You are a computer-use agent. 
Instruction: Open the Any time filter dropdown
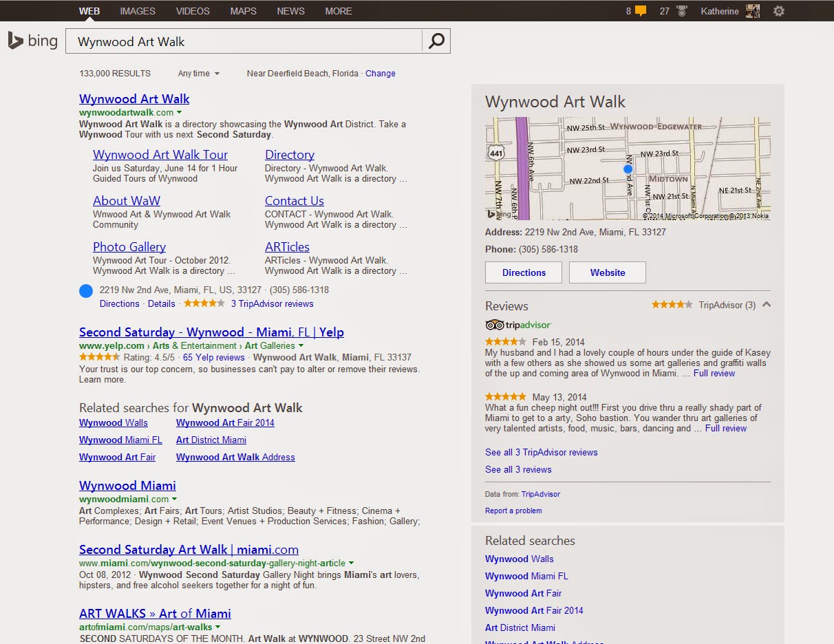coord(199,74)
